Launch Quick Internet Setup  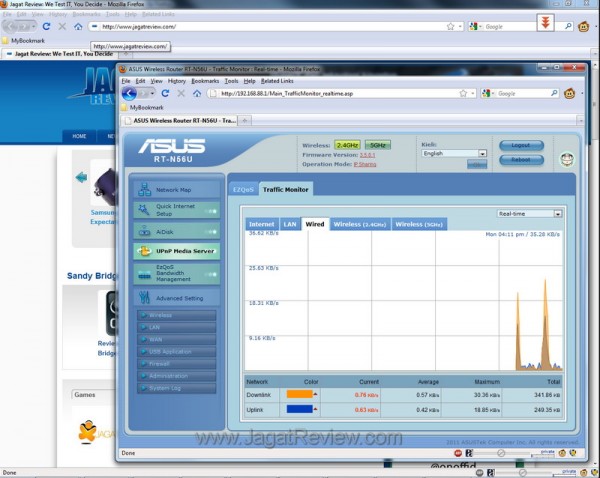click(177, 210)
